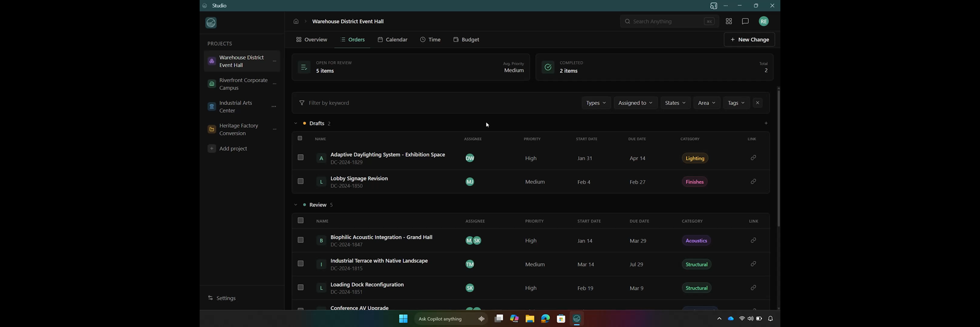The height and width of the screenshot is (327, 980).
Task: Open the States filter dropdown
Action: click(x=675, y=103)
